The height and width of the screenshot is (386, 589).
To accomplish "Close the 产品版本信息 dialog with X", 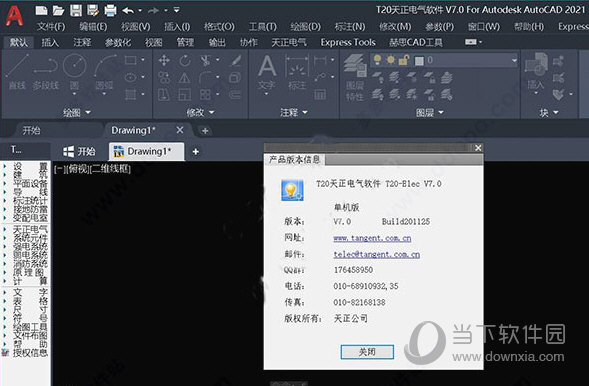I will 478,148.
